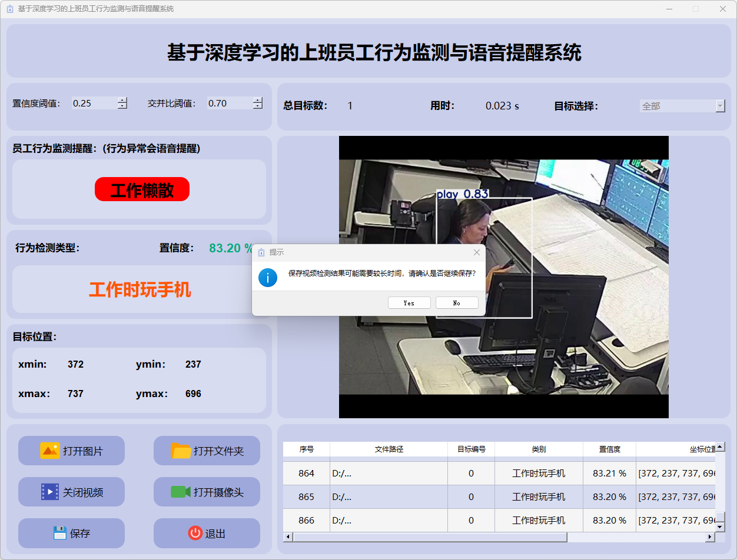The image size is (737, 560).
Task: Click the blue info icon in dialog
Action: pos(268,277)
